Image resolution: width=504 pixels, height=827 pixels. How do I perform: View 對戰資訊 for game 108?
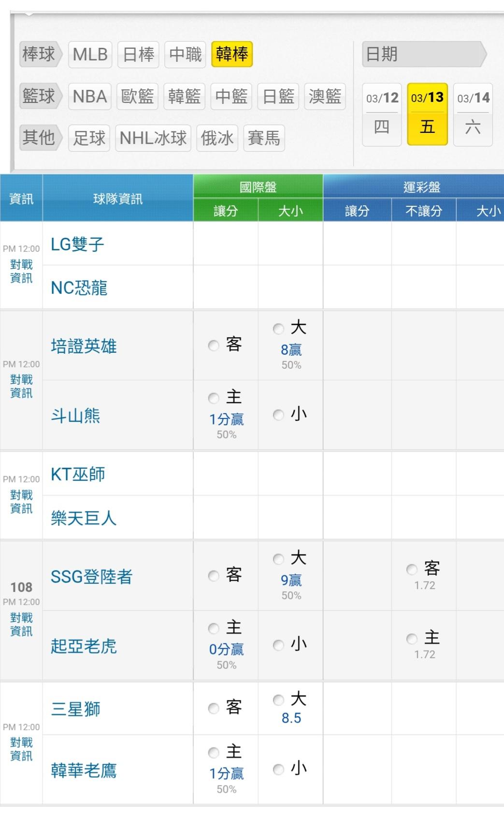(x=21, y=624)
